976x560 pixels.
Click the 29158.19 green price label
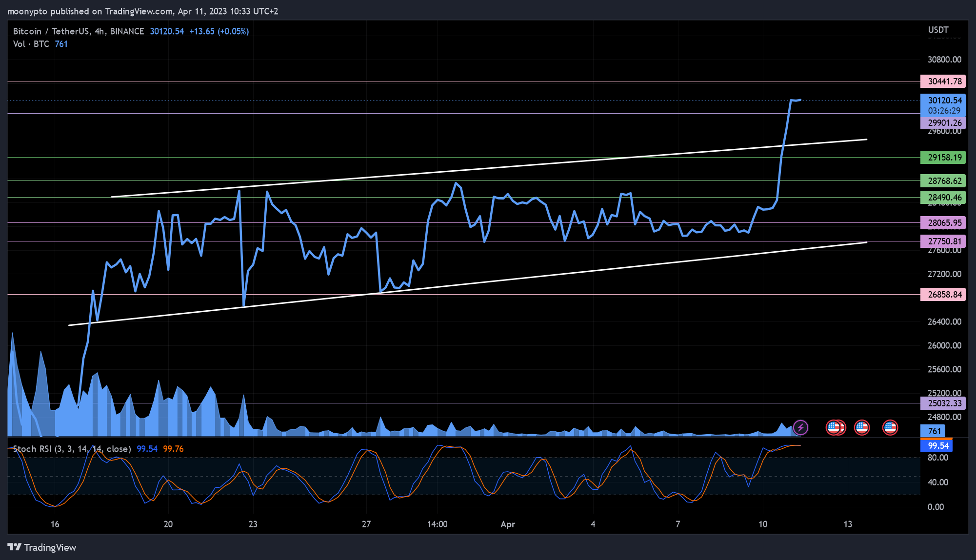point(943,158)
